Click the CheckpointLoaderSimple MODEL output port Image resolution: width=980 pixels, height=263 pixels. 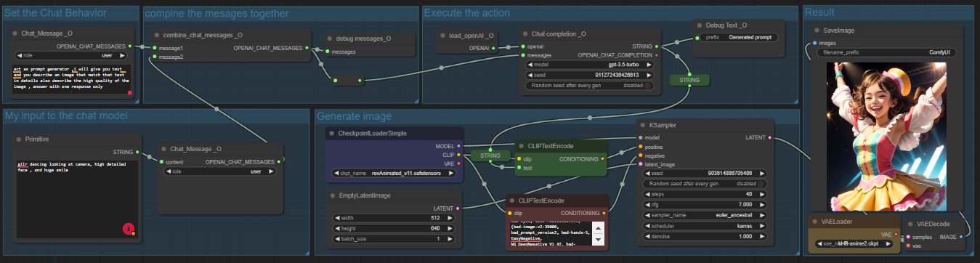point(458,145)
